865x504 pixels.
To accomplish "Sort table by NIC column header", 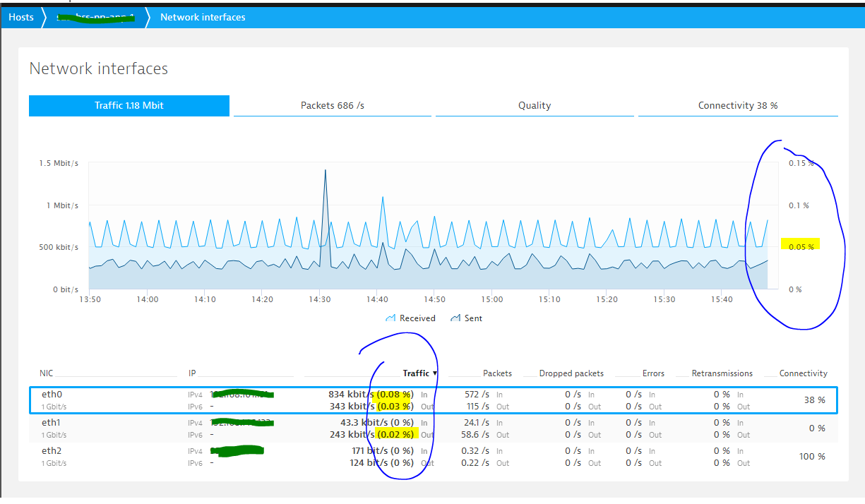I will [x=47, y=373].
